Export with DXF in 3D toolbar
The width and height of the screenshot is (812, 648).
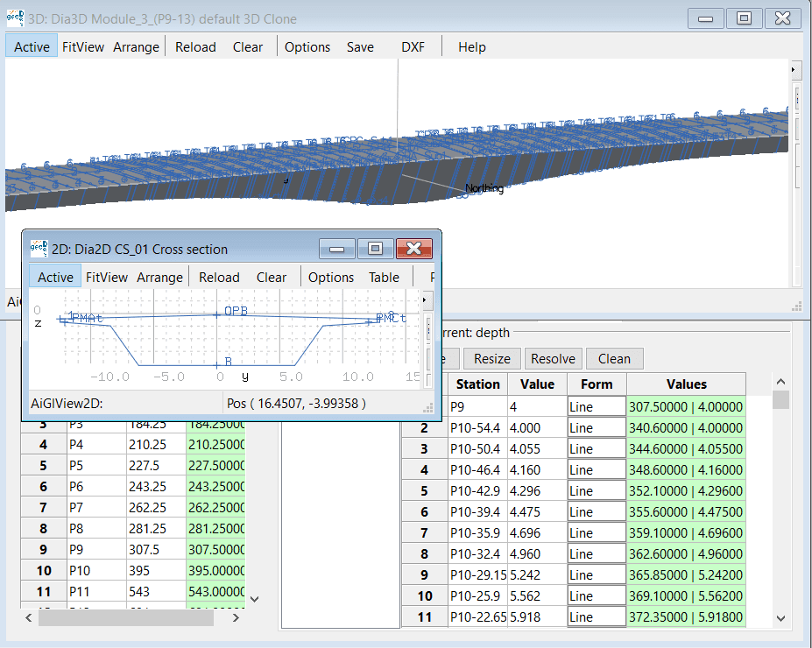pos(413,47)
